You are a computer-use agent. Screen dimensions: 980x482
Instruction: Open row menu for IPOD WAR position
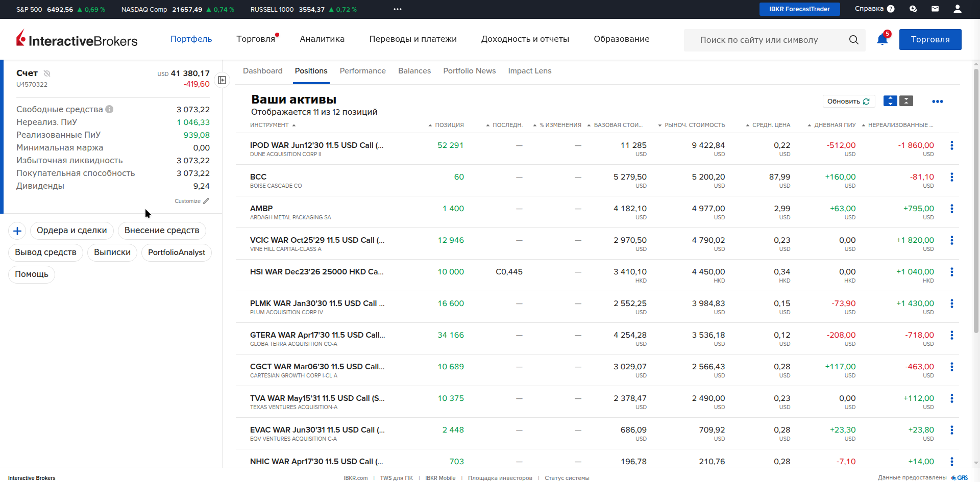tap(952, 145)
